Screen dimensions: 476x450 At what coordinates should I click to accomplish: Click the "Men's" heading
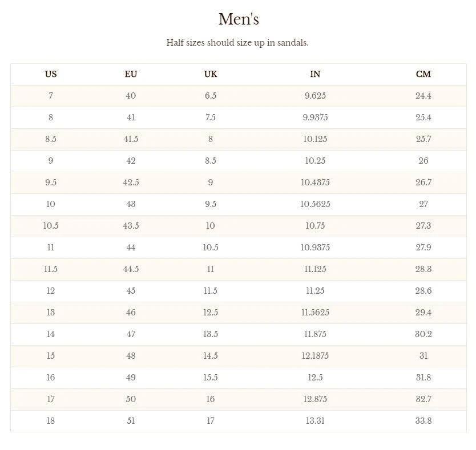[x=239, y=19]
